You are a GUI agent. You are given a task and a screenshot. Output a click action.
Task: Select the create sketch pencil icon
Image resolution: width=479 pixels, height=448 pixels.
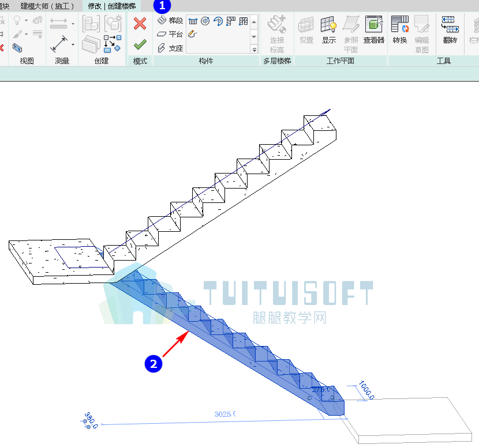(x=192, y=34)
